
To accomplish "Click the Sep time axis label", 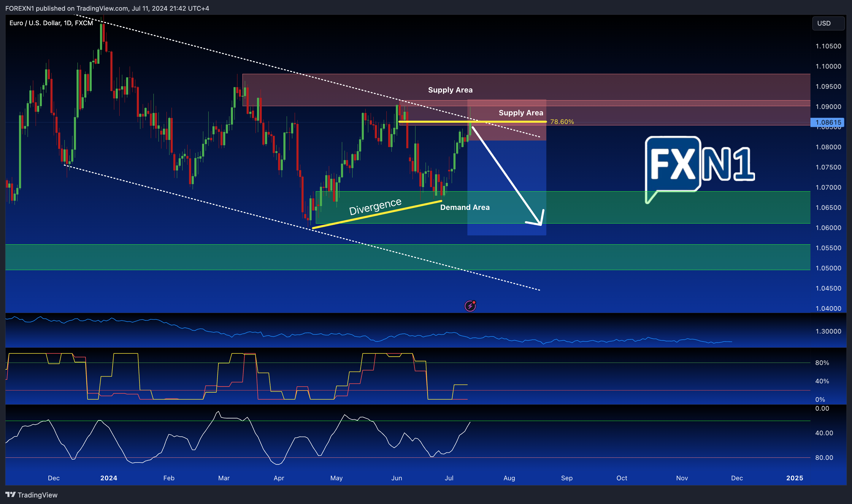I will point(567,478).
